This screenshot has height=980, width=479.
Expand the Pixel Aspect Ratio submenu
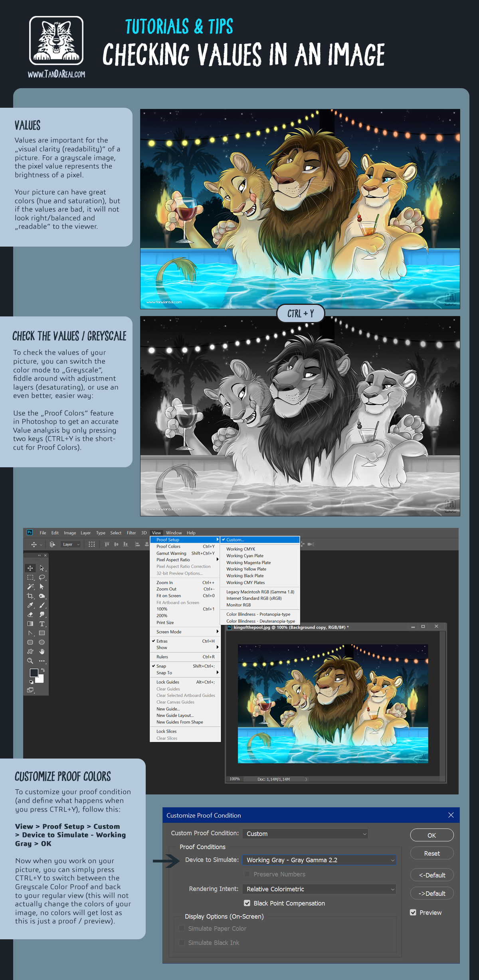click(x=185, y=560)
